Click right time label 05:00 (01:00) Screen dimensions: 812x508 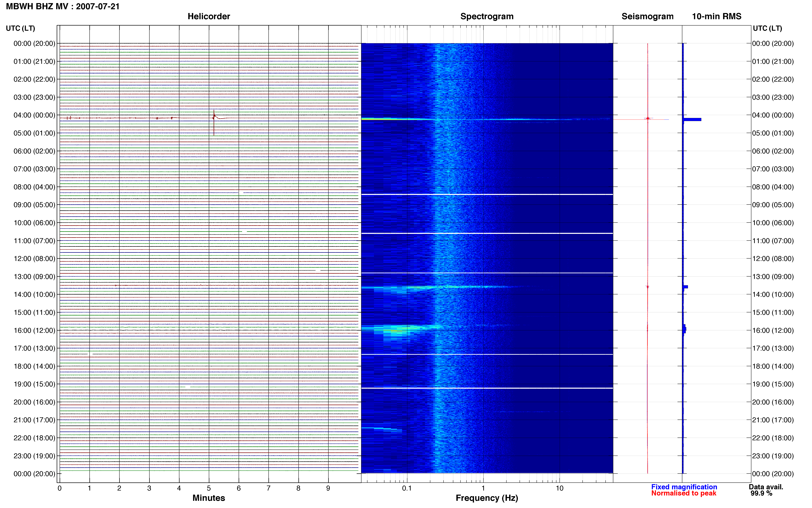click(773, 133)
